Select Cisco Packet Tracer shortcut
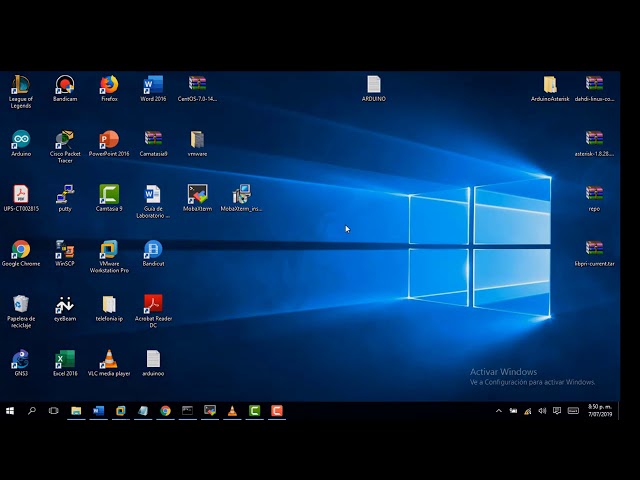Screen dimensions: 640x480 pos(65,147)
